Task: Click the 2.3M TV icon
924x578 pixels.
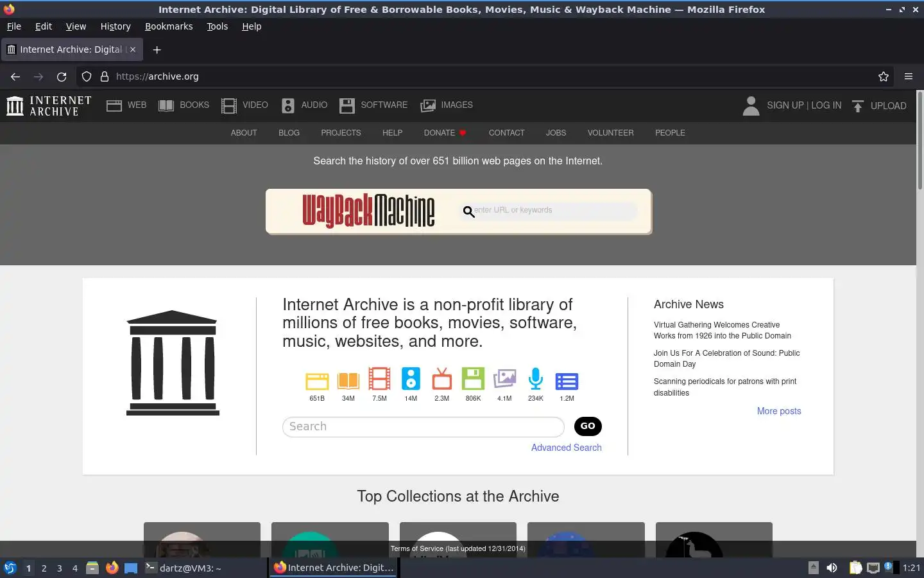Action: click(442, 379)
